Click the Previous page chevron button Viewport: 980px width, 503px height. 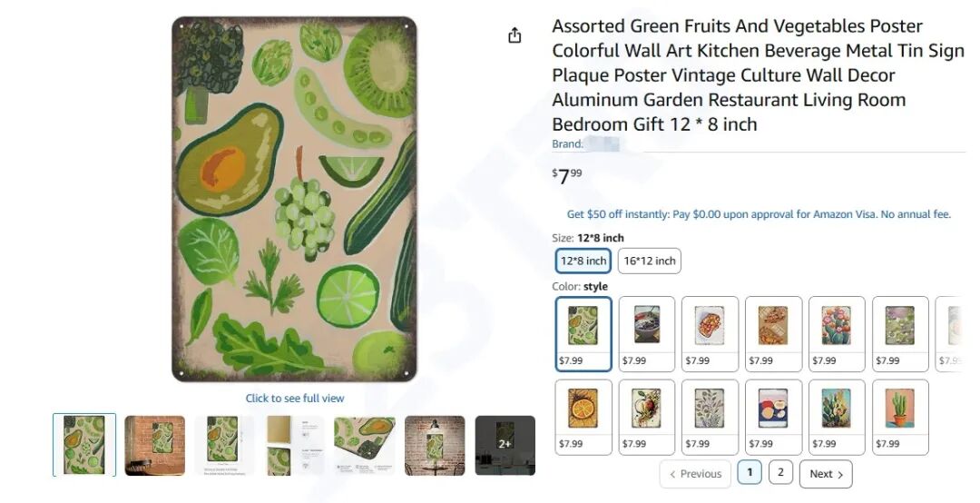point(695,474)
